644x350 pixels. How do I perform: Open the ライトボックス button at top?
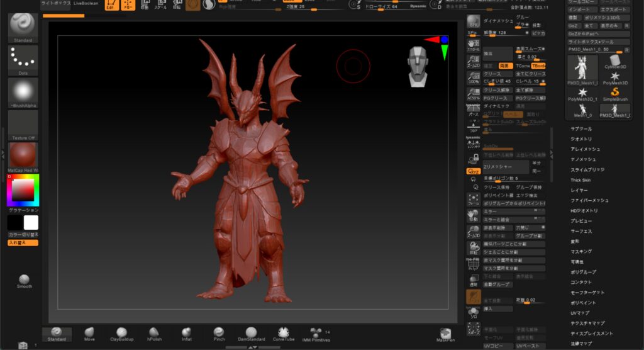[55, 4]
